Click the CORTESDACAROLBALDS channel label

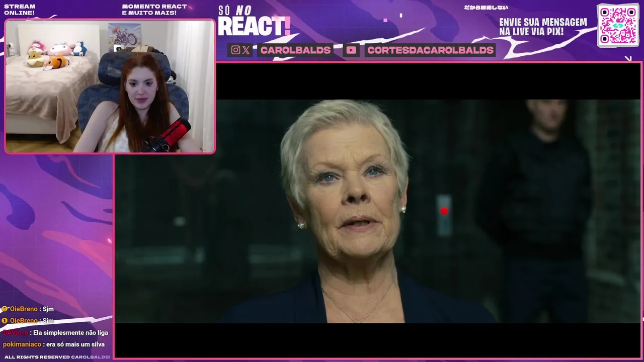430,50
